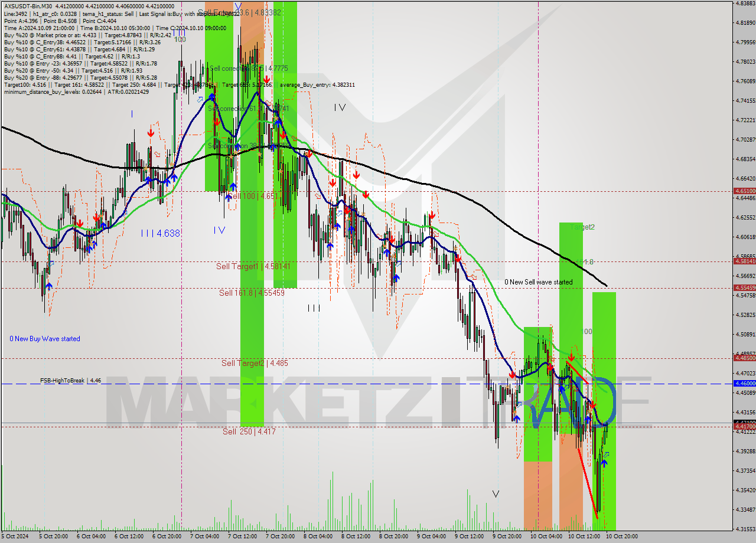The height and width of the screenshot is (543, 756).
Task: Click '0 New Buy Wave started' text
Action: pyautogui.click(x=45, y=339)
